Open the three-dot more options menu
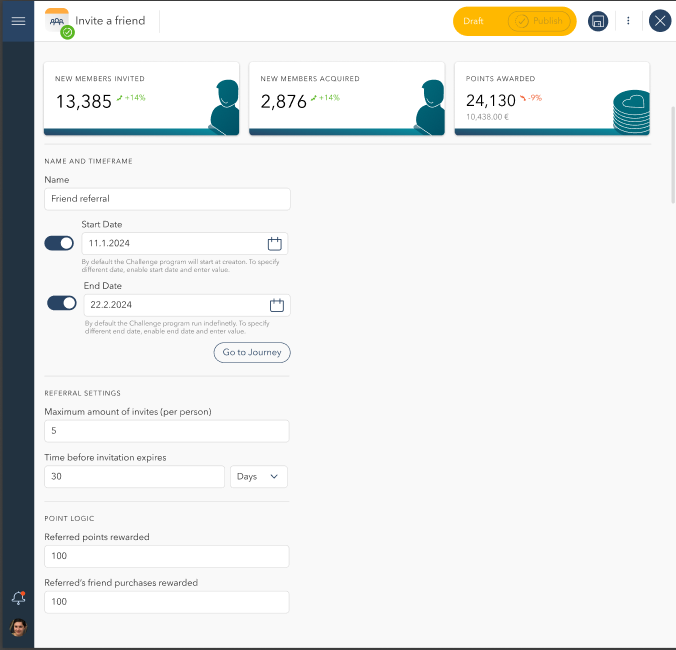The width and height of the screenshot is (676, 650). tap(628, 21)
